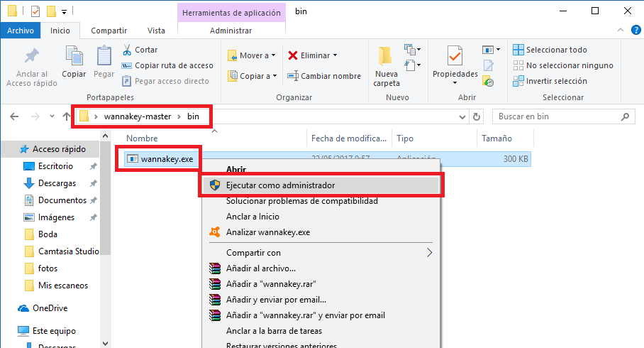Click Invertir selección
The image size is (644, 348).
550,81
